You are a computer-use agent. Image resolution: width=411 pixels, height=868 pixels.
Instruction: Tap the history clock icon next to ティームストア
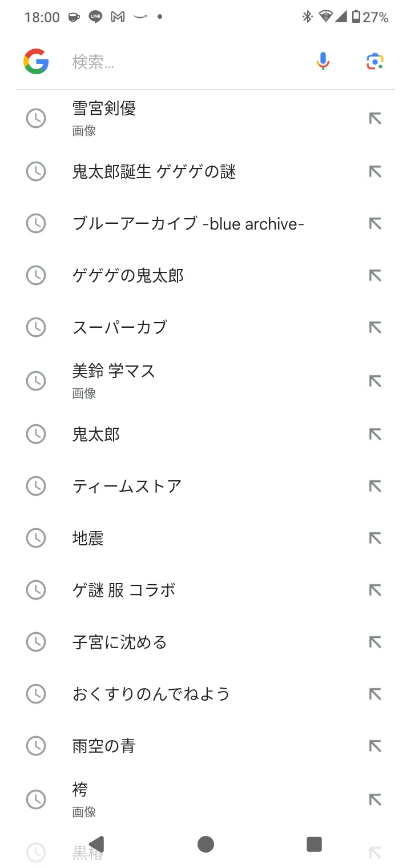(x=36, y=486)
